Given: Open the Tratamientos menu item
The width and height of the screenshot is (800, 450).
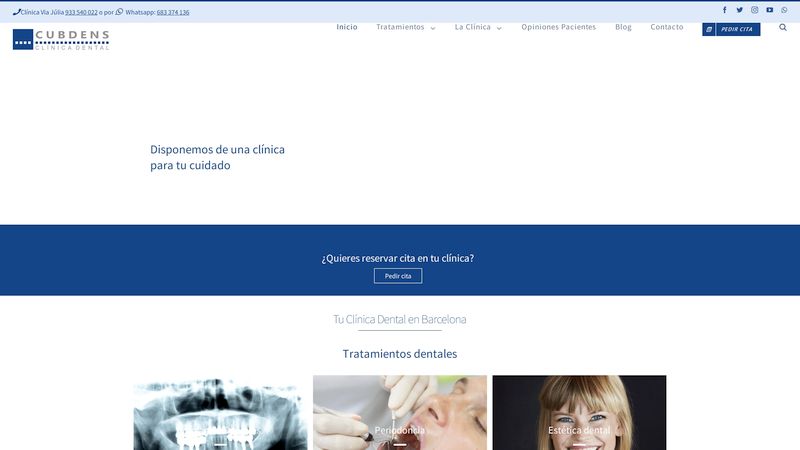Looking at the screenshot, I should (x=401, y=27).
